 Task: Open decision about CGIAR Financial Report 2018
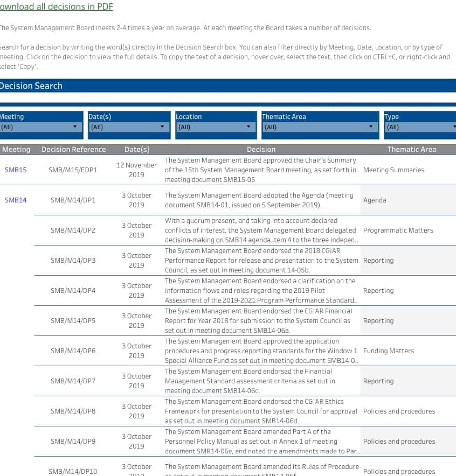pos(261,321)
